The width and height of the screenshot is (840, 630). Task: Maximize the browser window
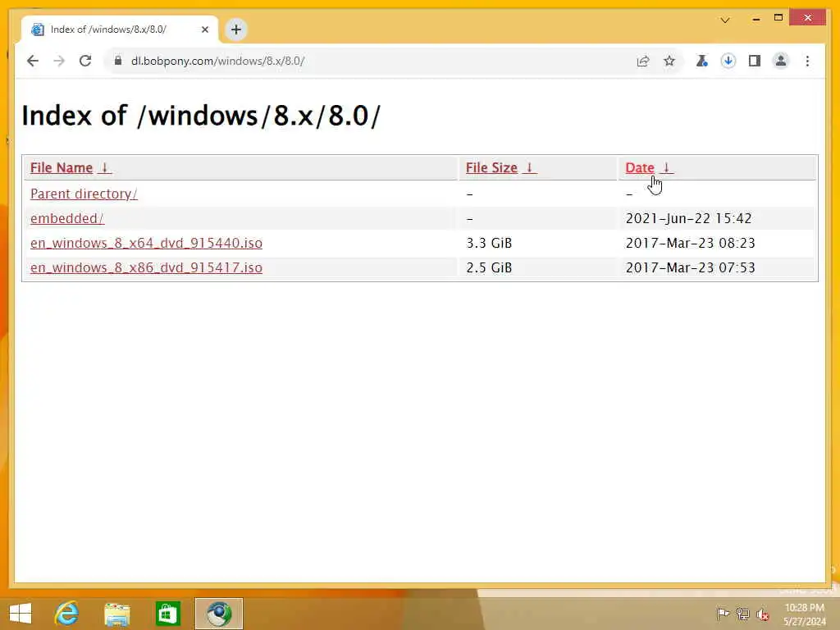tap(778, 18)
